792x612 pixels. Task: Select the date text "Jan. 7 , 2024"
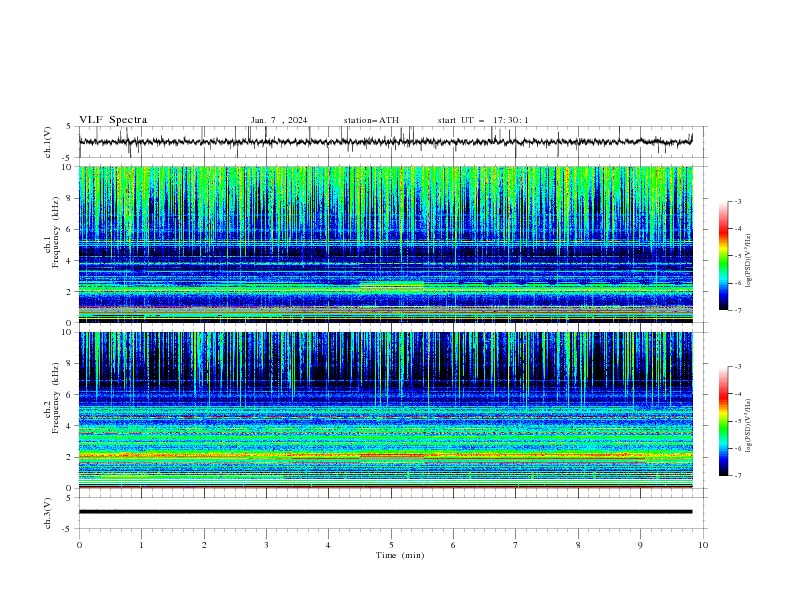pyautogui.click(x=279, y=120)
